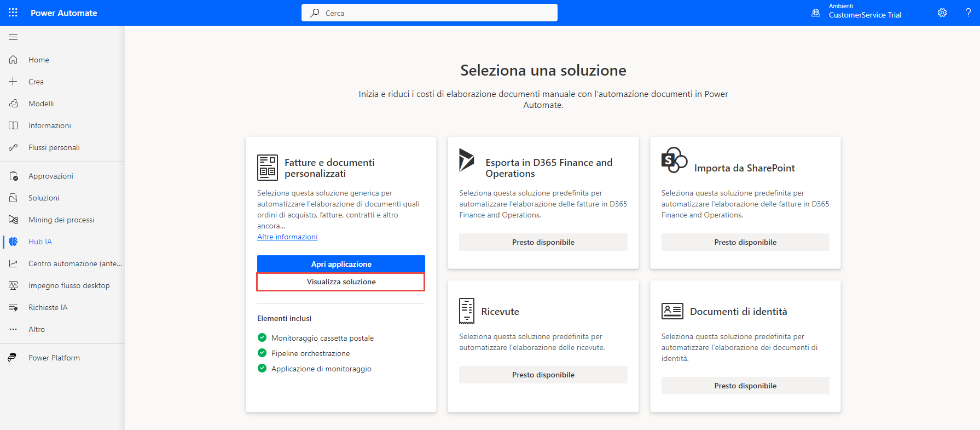Open Richieste IA in the sidebar
This screenshot has width=980, height=430.
point(48,307)
